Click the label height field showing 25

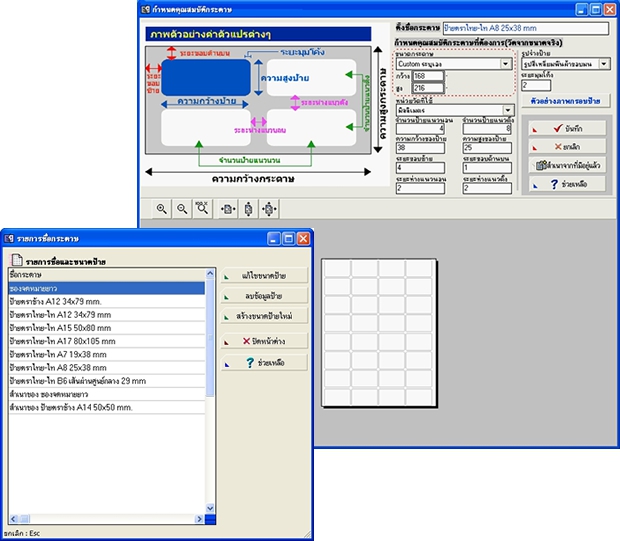(487, 148)
